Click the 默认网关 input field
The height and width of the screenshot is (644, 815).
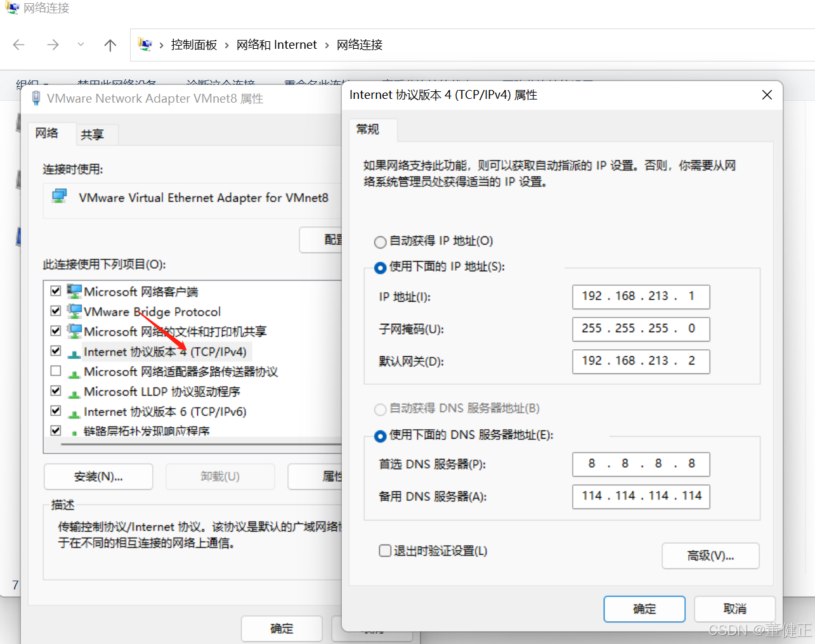tap(641, 361)
